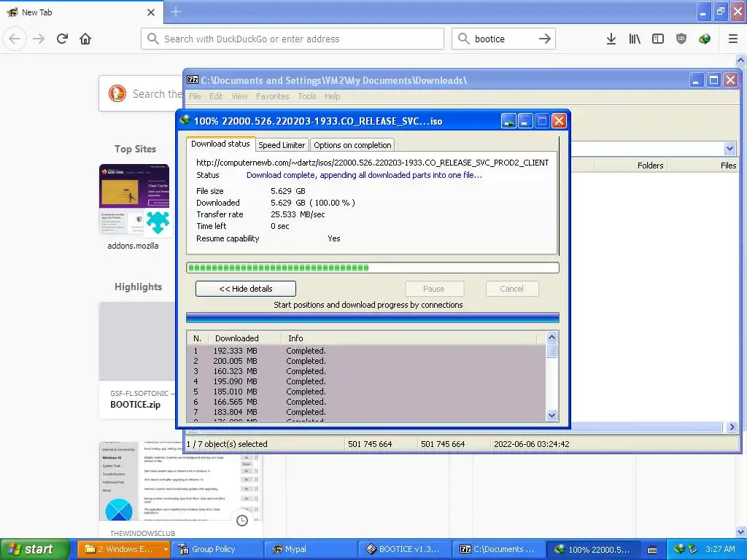This screenshot has width=747, height=560.
Task: Close the New Tab browser tab
Action: 151,12
